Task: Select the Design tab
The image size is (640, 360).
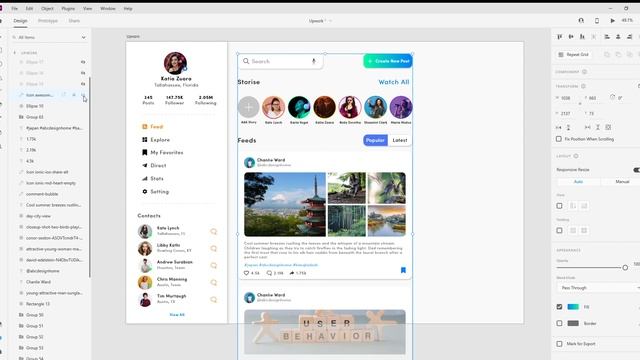Action: (20, 21)
